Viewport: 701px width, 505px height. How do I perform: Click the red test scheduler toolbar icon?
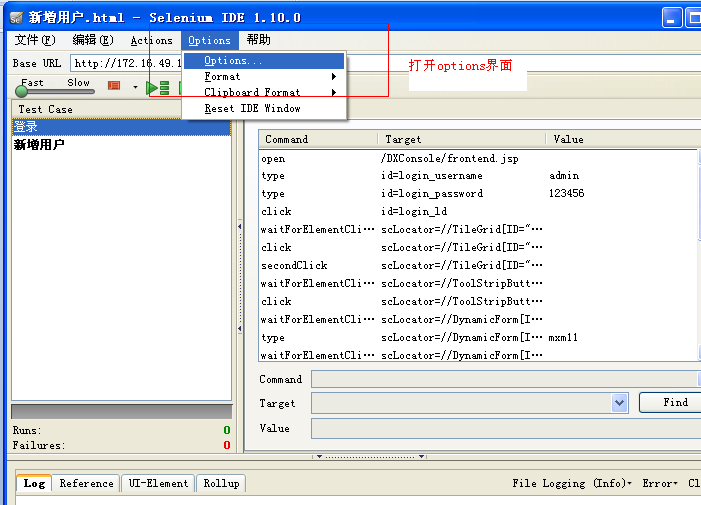click(x=114, y=85)
